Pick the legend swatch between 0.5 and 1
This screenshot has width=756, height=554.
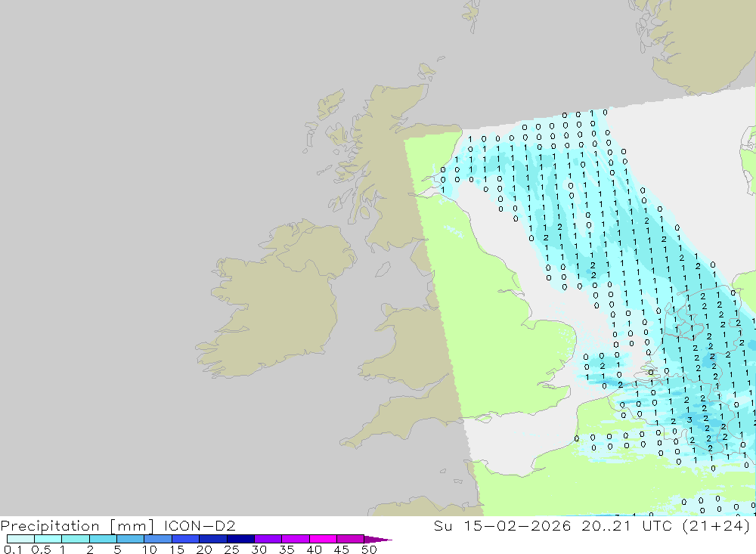click(x=48, y=539)
